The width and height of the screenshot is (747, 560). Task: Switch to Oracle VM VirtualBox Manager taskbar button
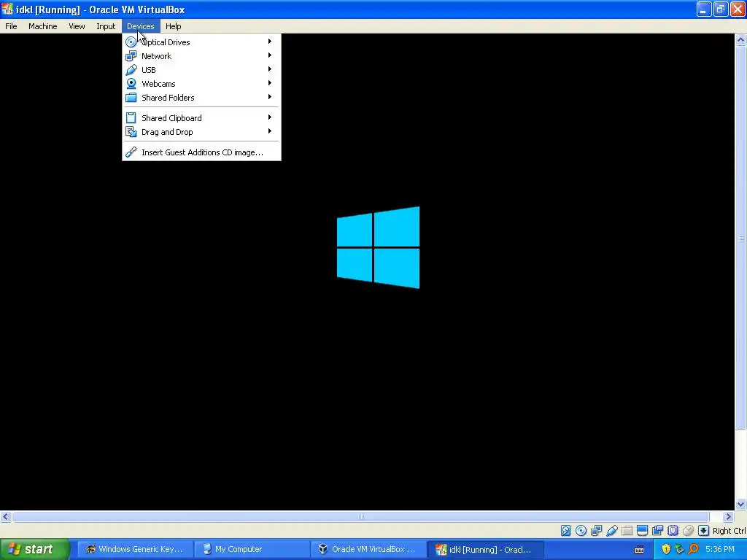point(368,549)
